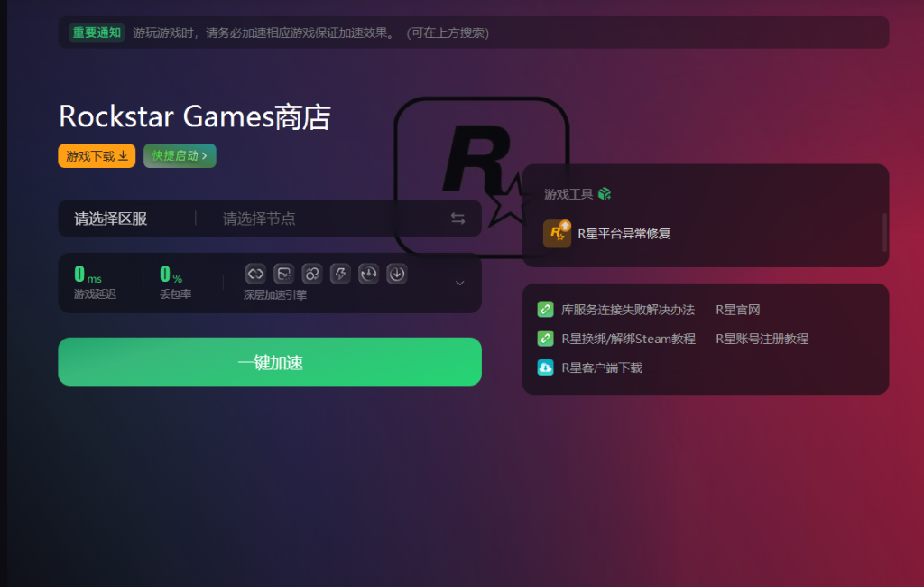
Task: Click cloud download icon beside R星客户端下载
Action: [546, 368]
